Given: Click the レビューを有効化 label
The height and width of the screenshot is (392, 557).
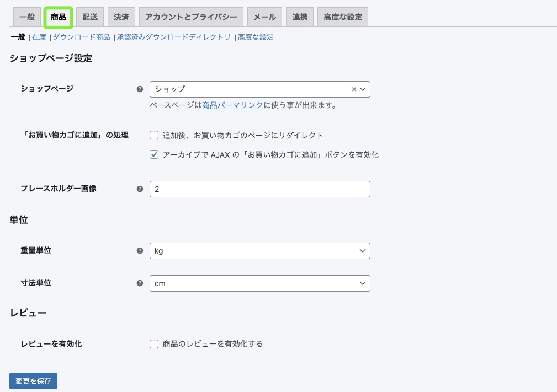Looking at the screenshot, I should (x=51, y=343).
